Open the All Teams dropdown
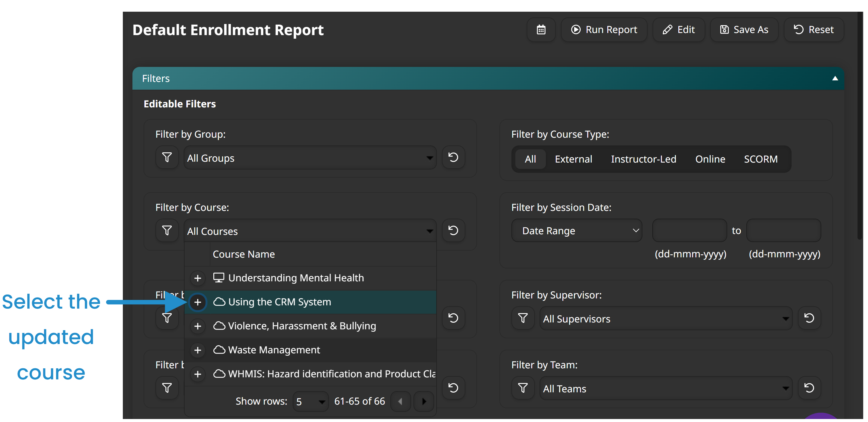The height and width of the screenshot is (422, 868). point(666,388)
